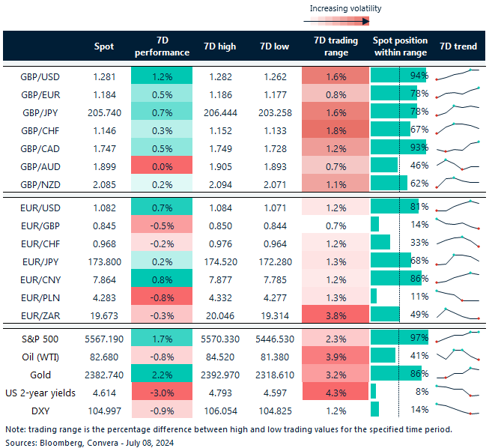Viewport: 501px width, 448px height.
Task: Click the Spot column header
Action: click(x=104, y=46)
